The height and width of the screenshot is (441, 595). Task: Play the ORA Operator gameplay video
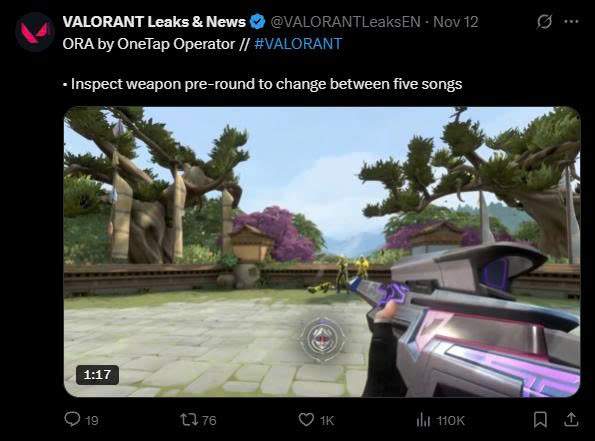(x=322, y=252)
